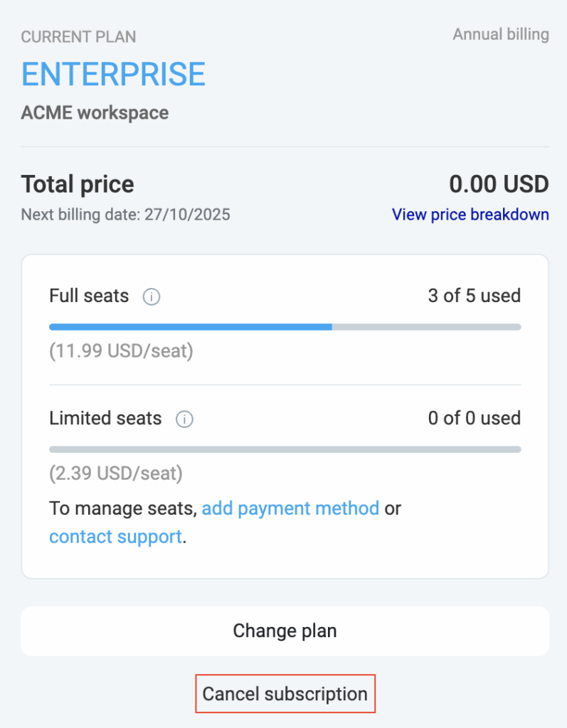Click the Limited seats info icon
Viewport: 567px width, 728px height.
tap(184, 419)
